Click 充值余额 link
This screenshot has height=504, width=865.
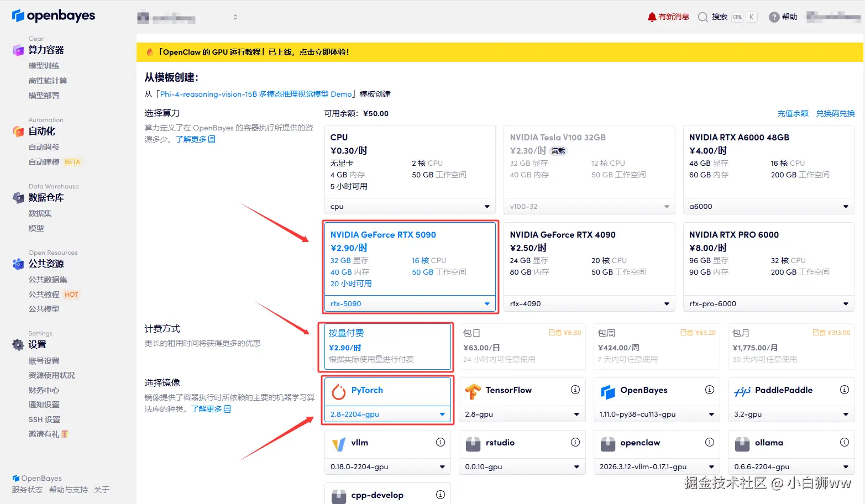pyautogui.click(x=793, y=113)
